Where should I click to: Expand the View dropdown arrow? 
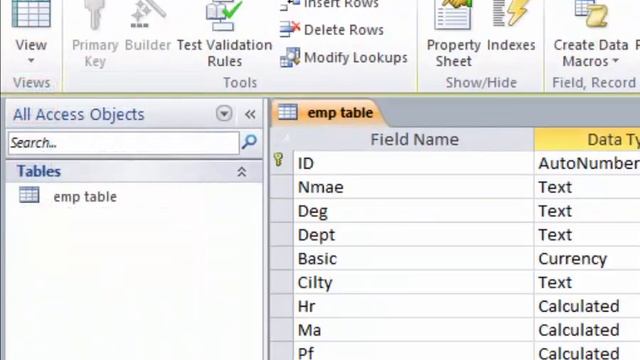[x=31, y=61]
